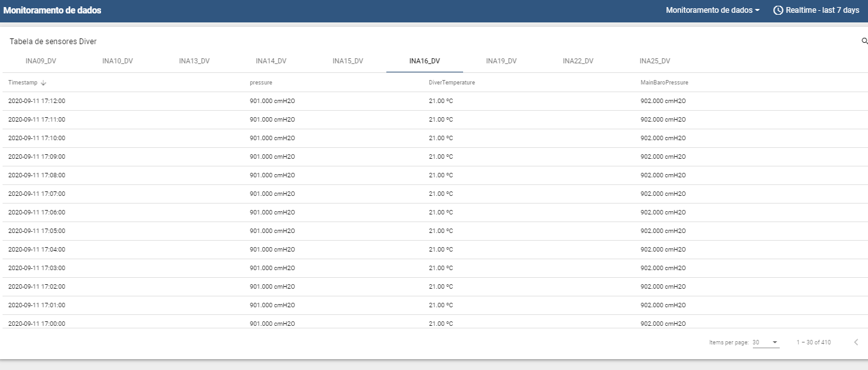868x370 pixels.
Task: Click DiverTemperature value in 17:11:00 row
Action: click(441, 120)
